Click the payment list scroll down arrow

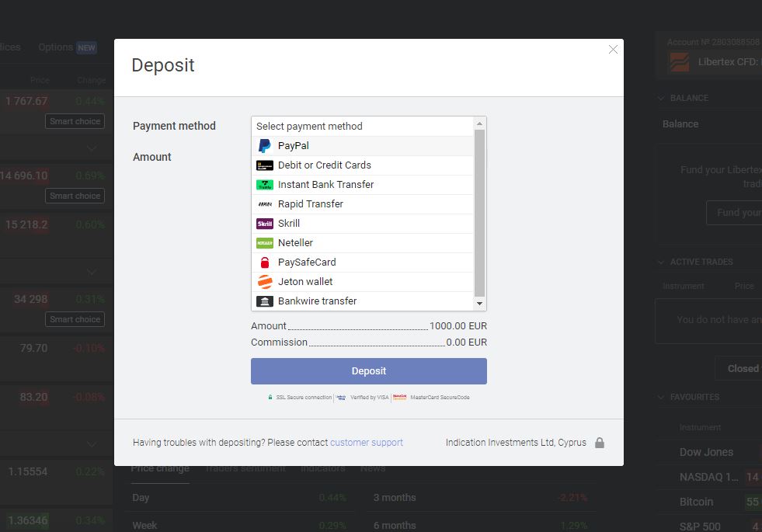click(x=480, y=304)
